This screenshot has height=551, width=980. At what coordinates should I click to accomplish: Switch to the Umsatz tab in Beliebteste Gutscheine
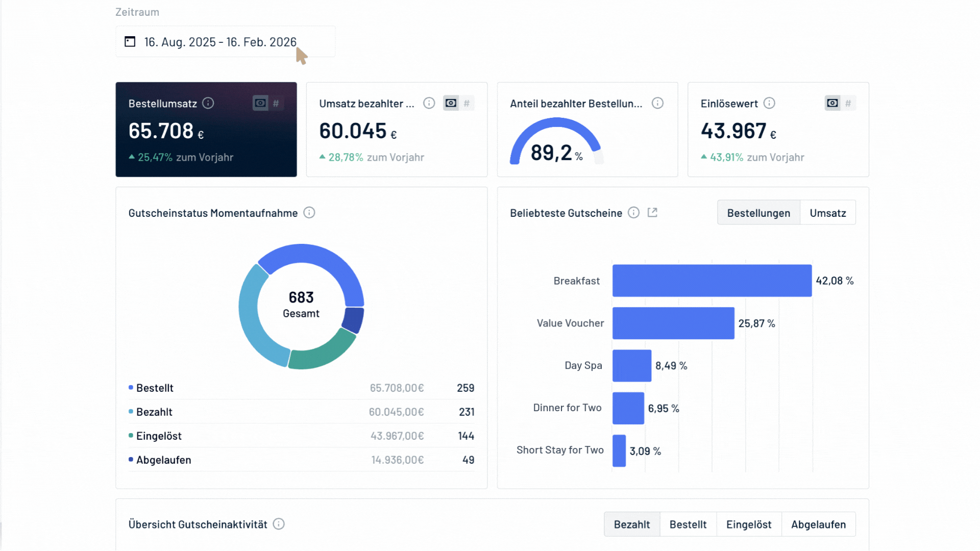coord(827,212)
